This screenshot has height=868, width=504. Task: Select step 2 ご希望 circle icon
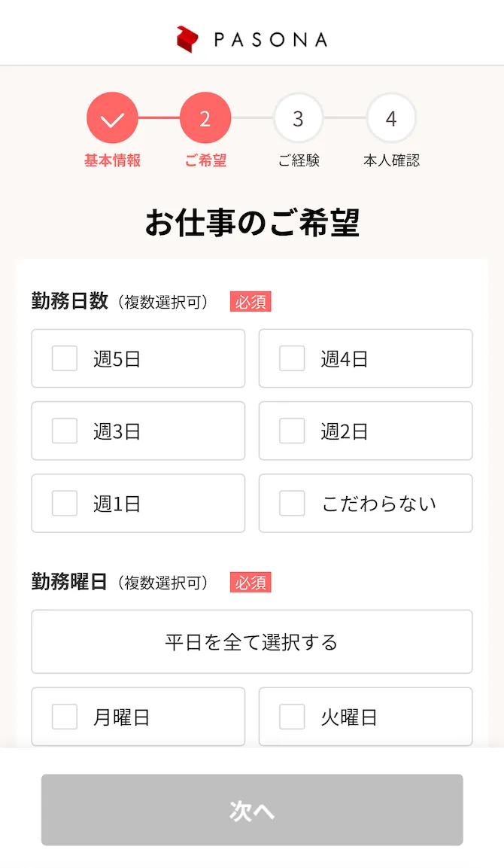[205, 118]
